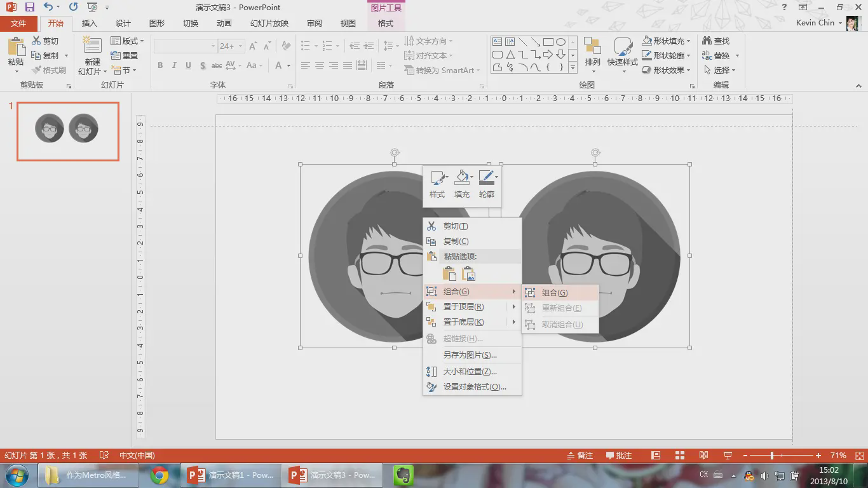Open Quick Styles (快速样式) gallery

point(622,48)
